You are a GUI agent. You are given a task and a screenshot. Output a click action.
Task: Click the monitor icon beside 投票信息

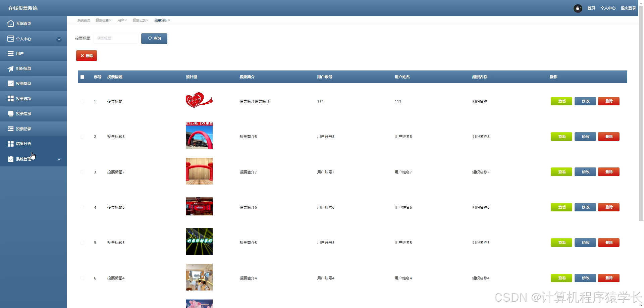click(x=11, y=113)
